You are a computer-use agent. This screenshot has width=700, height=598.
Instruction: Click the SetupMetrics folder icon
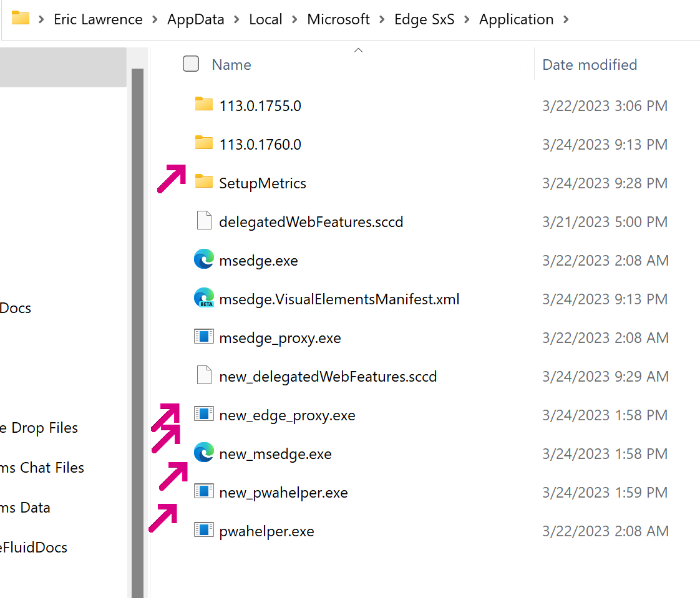point(204,182)
